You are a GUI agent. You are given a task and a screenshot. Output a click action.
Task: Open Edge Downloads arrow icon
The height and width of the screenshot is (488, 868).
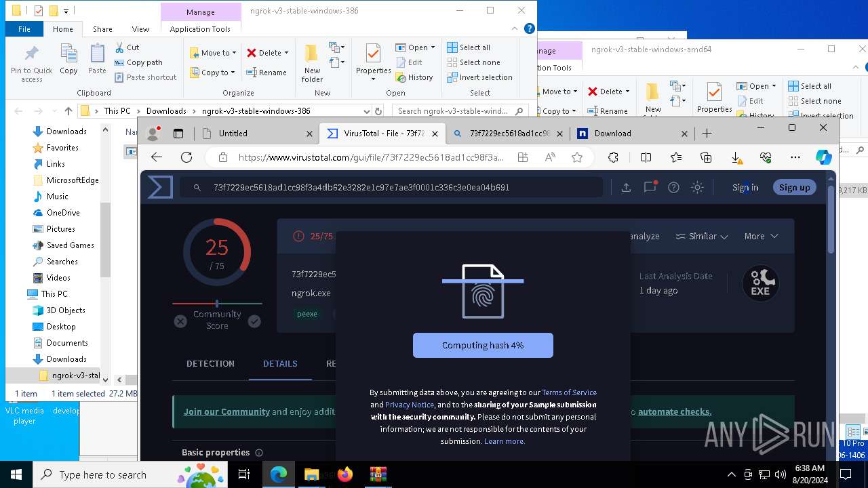736,157
